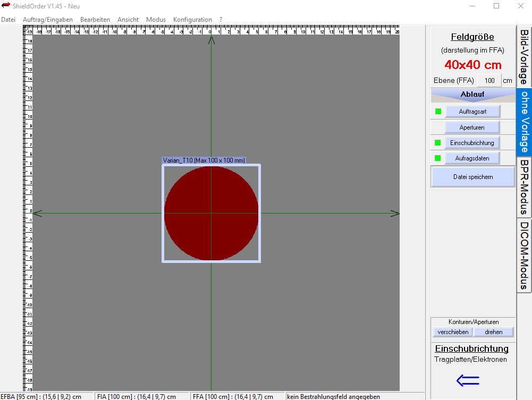The height and width of the screenshot is (400, 532).
Task: Click the Aufragsdaten button
Action: pos(472,158)
